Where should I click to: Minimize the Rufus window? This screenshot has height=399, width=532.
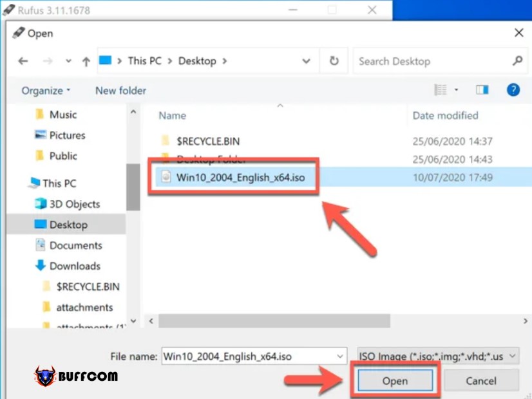292,10
